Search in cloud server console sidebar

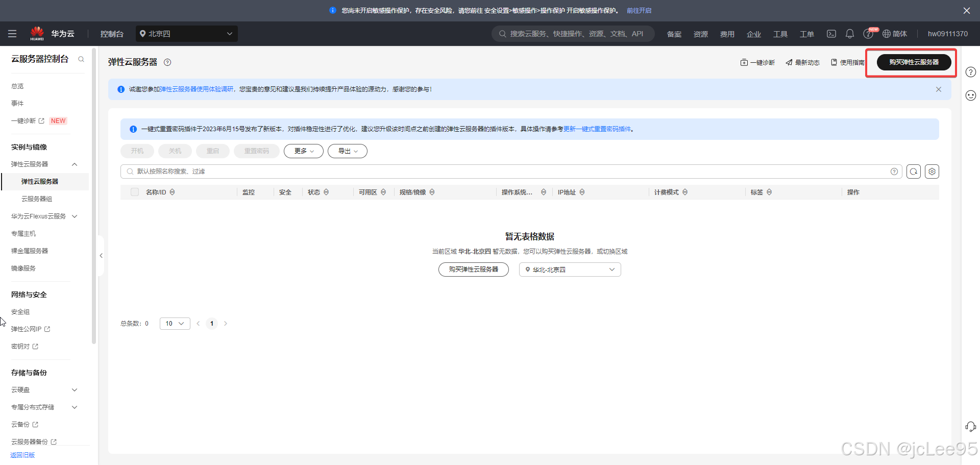(x=81, y=59)
